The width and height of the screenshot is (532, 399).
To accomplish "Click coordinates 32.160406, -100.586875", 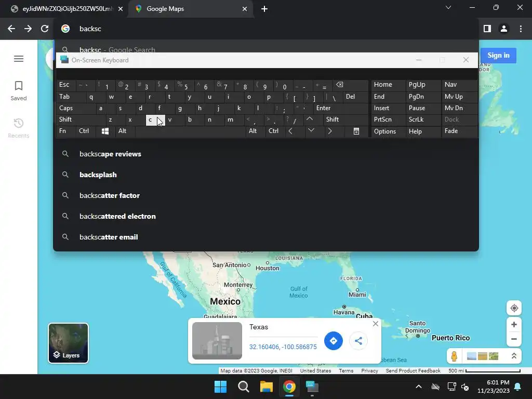I will tap(283, 347).
